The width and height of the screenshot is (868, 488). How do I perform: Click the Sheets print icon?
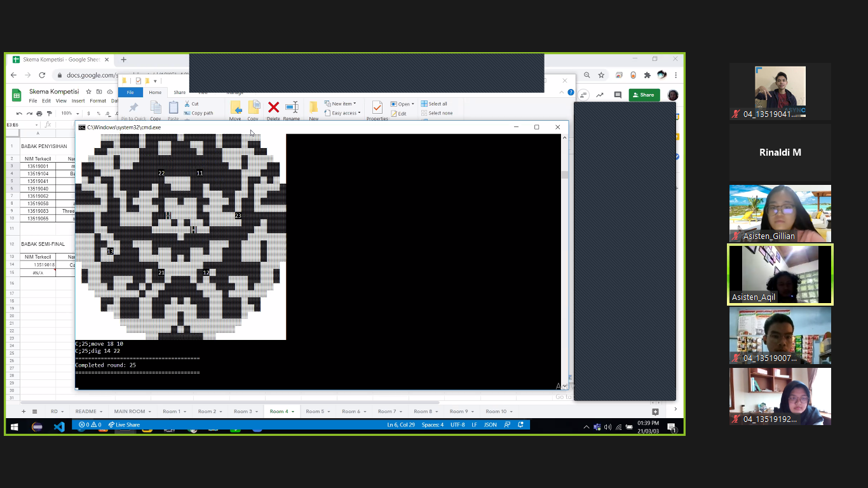click(39, 113)
